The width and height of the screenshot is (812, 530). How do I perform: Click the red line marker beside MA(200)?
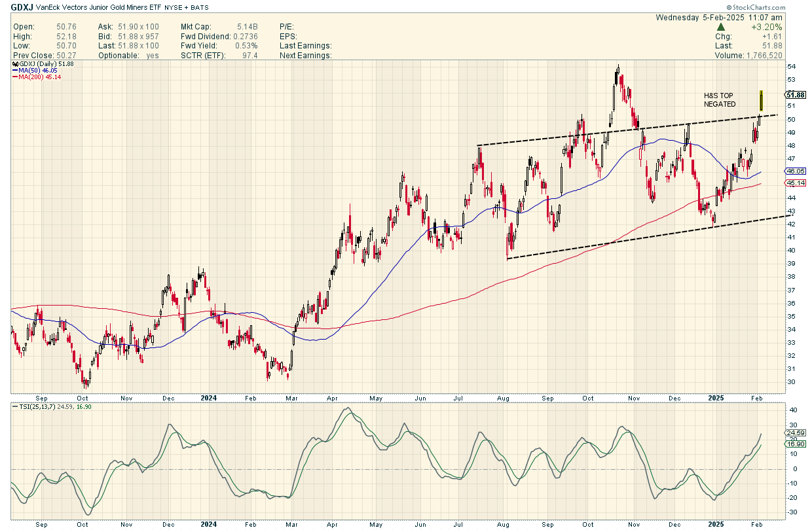pyautogui.click(x=15, y=78)
